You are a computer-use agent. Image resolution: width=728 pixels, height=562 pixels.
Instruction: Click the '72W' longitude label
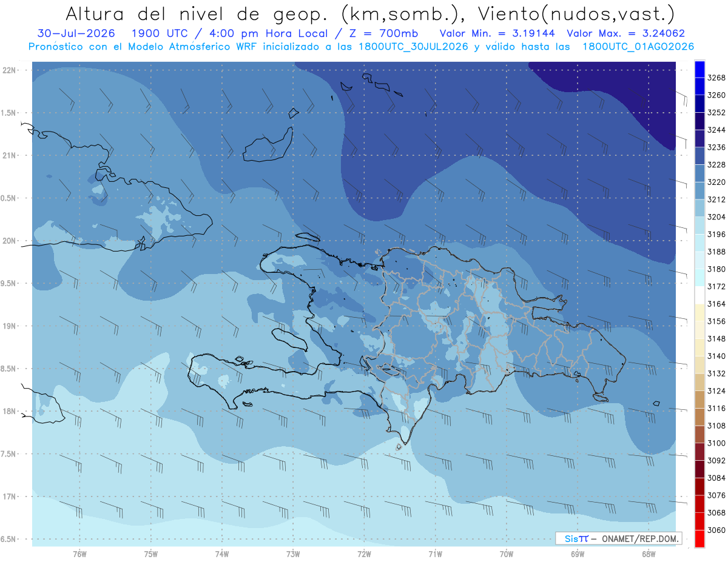pos(364,554)
